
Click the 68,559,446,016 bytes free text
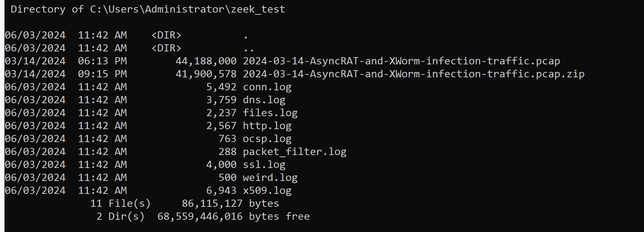[x=233, y=217]
